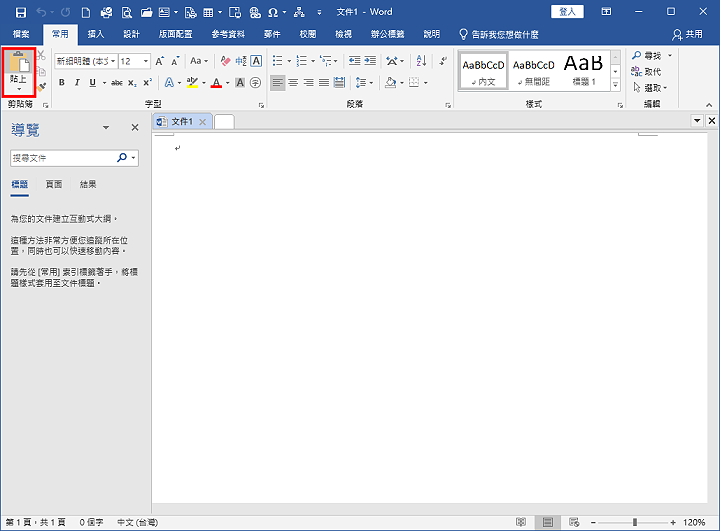Viewport: 720px width, 531px height.
Task: Apply character border icon
Action: (256, 61)
